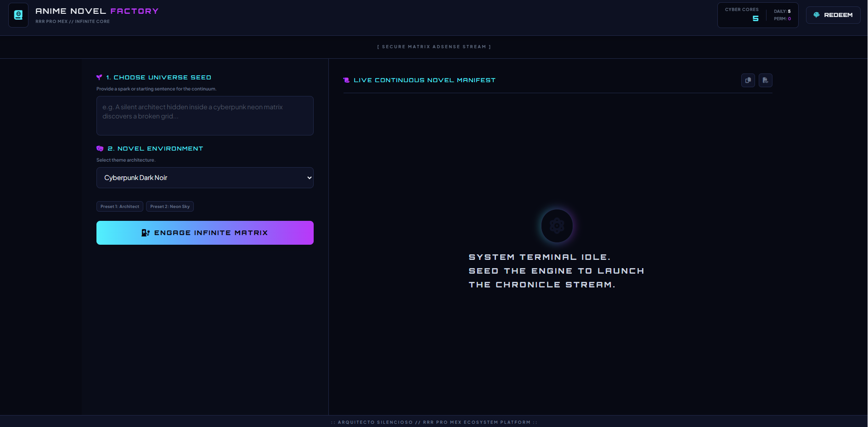The width and height of the screenshot is (868, 427).
Task: Click the masks icon beside Novel Environment
Action: [100, 149]
